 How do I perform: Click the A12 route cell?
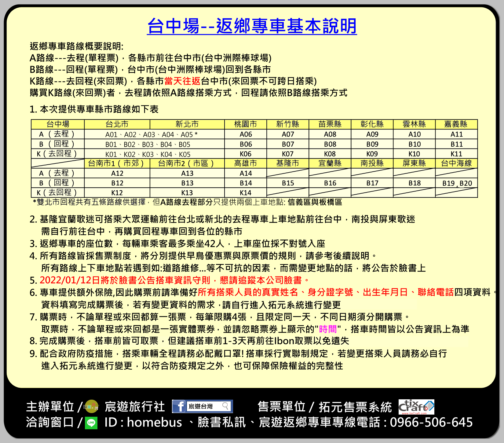pyautogui.click(x=117, y=173)
